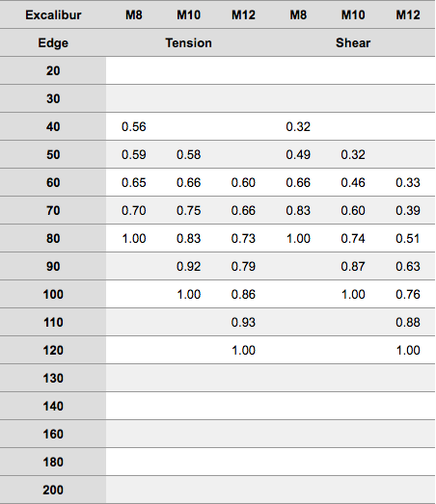Select edge row 200 label
This screenshot has width=436, height=504.
53,491
